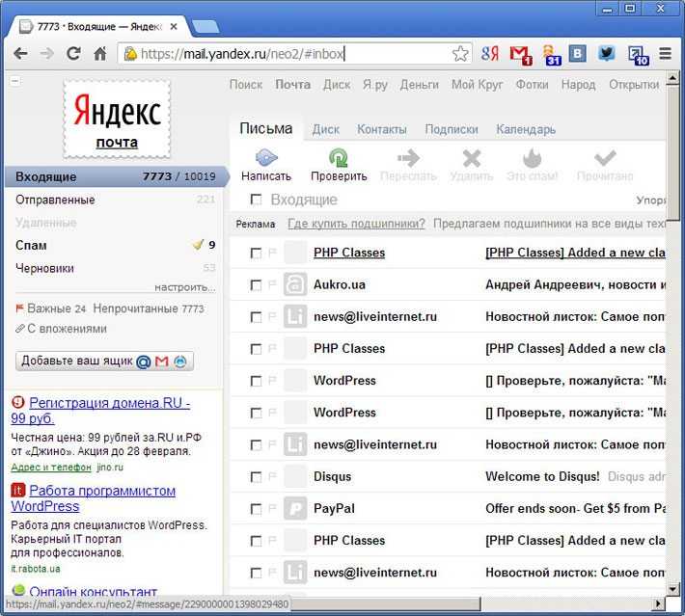Open Деньги in Yandex top navigation
This screenshot has height=616, width=685.
click(420, 84)
